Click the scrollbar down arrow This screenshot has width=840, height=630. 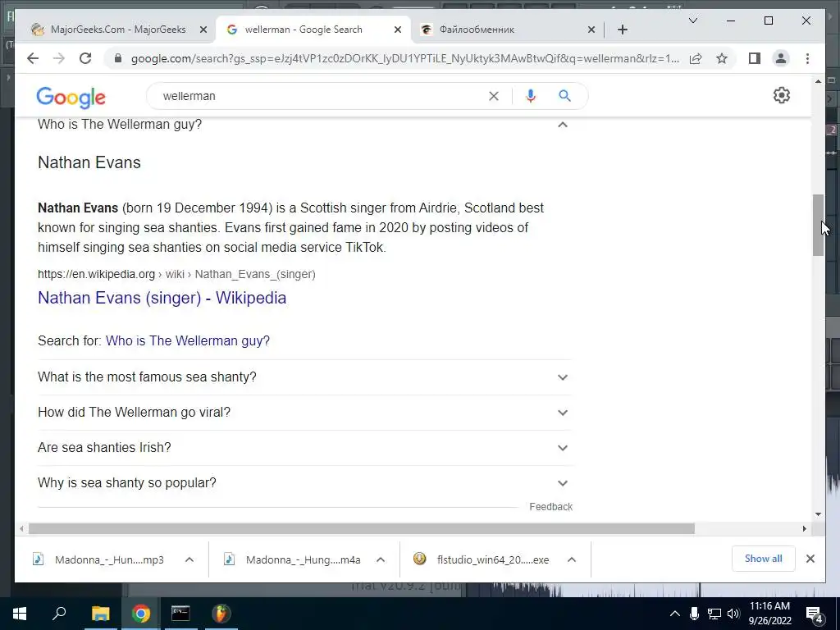818,514
